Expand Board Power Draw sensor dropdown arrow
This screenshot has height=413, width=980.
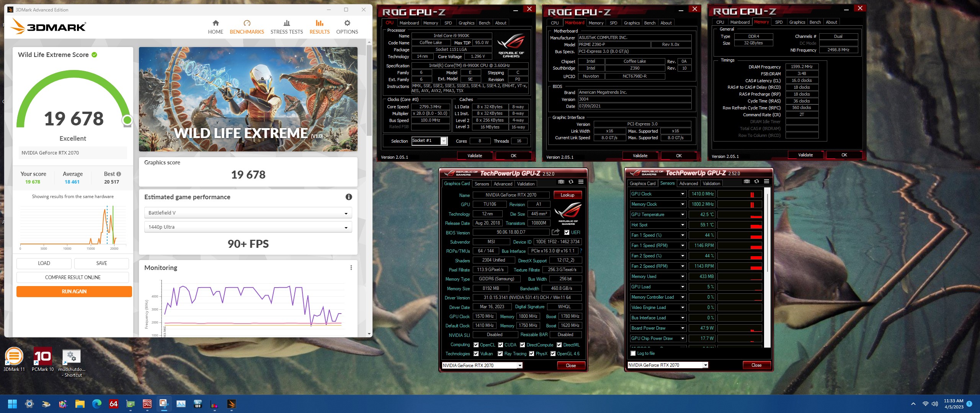pos(683,328)
